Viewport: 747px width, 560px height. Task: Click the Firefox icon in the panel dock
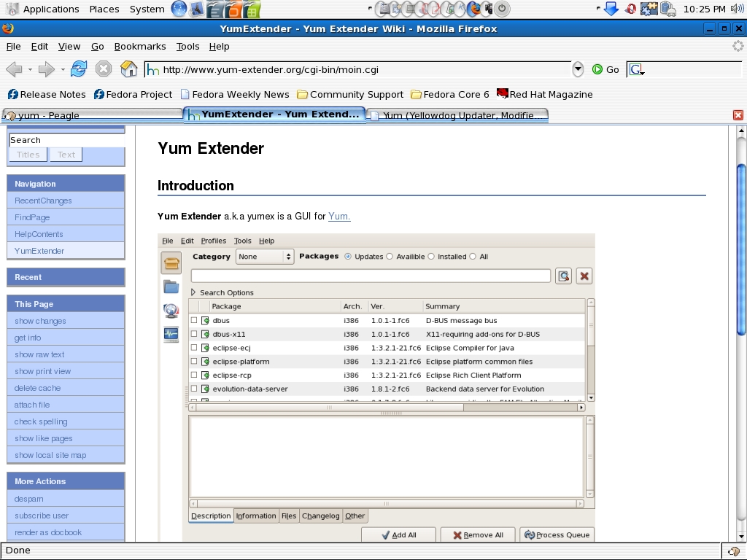[x=473, y=9]
